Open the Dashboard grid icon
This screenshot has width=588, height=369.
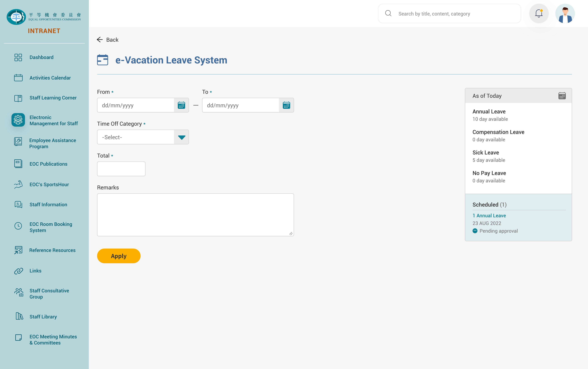18,57
